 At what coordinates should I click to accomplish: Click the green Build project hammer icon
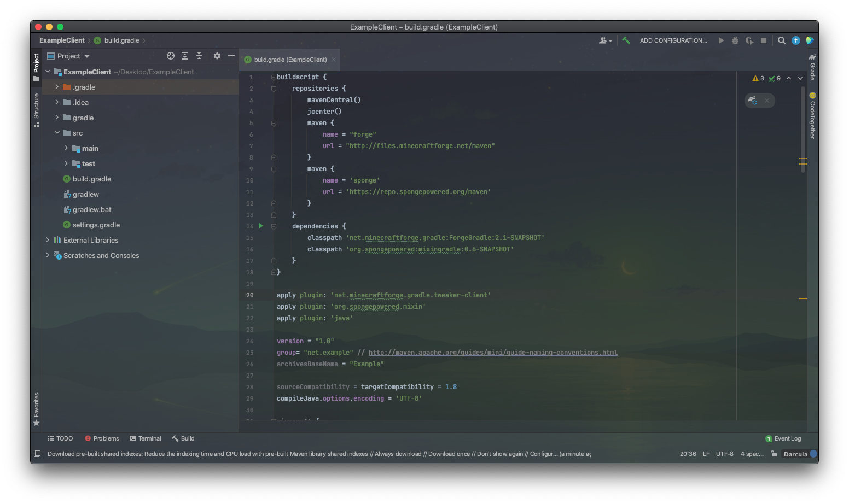[x=626, y=40]
